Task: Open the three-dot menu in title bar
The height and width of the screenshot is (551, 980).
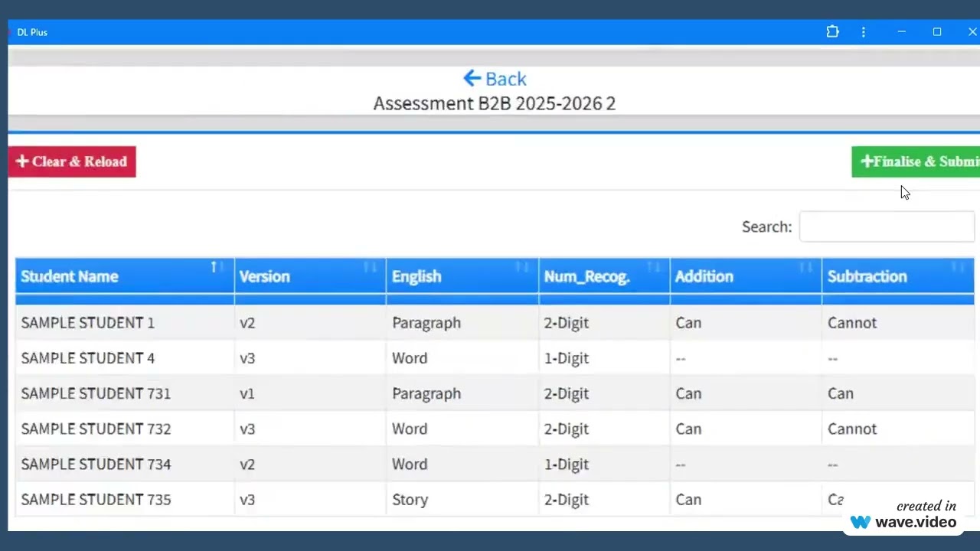Action: pos(864,32)
